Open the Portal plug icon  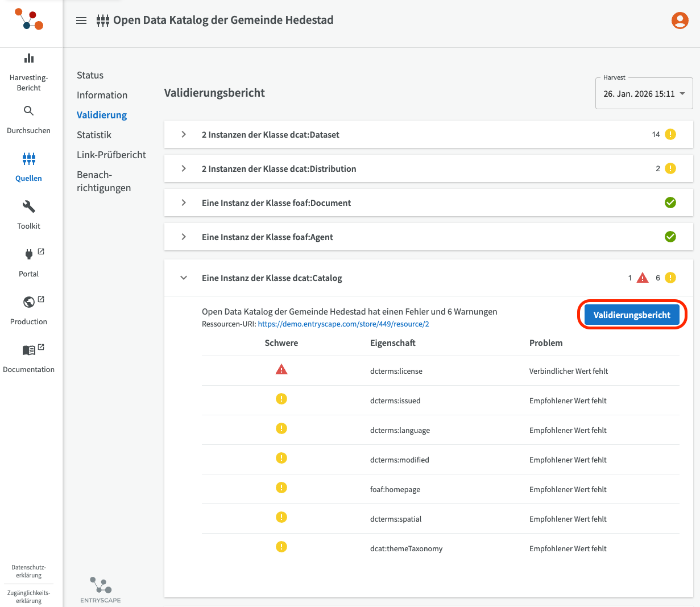(x=29, y=254)
